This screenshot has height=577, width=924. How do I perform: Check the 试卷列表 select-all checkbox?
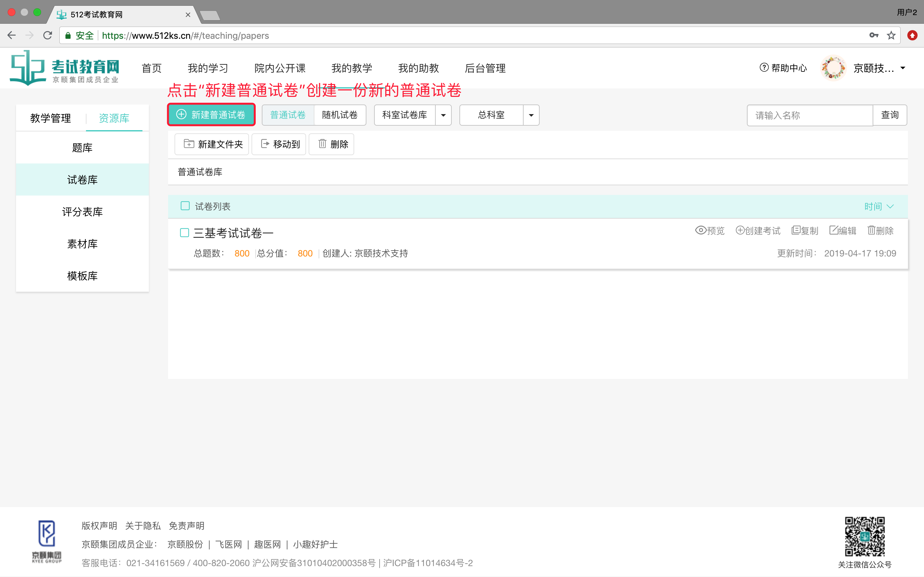(x=185, y=206)
